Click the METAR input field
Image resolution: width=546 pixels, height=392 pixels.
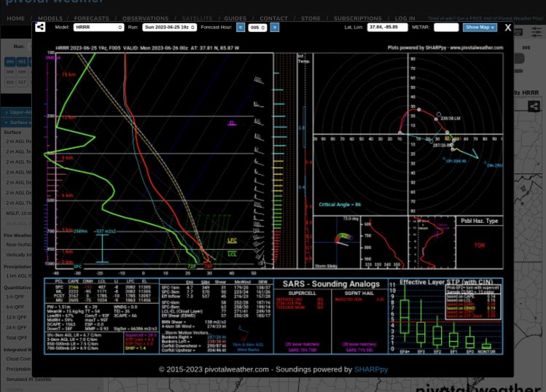tap(446, 27)
